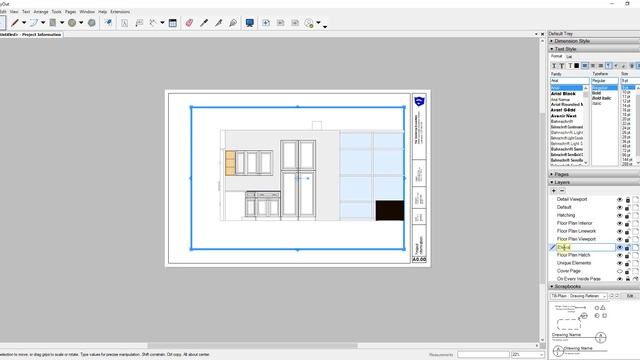Click the Add Location icon in toolbar
The image size is (640, 360).
click(309, 23)
